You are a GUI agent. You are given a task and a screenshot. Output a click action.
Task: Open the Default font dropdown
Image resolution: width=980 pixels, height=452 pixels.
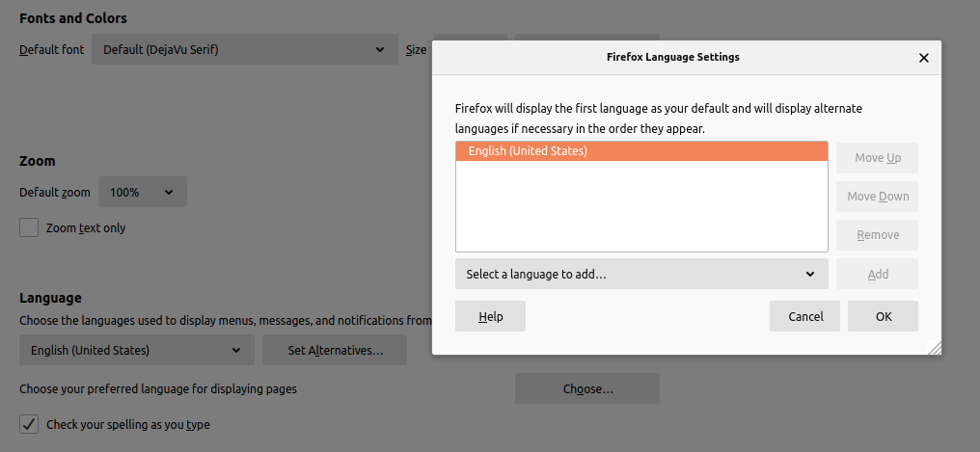[245, 49]
